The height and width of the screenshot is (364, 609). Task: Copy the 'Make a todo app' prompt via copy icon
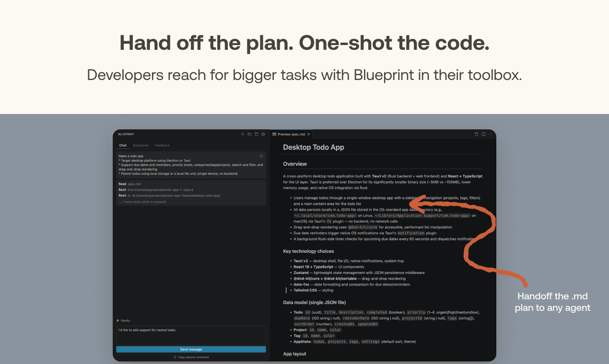pyautogui.click(x=261, y=156)
